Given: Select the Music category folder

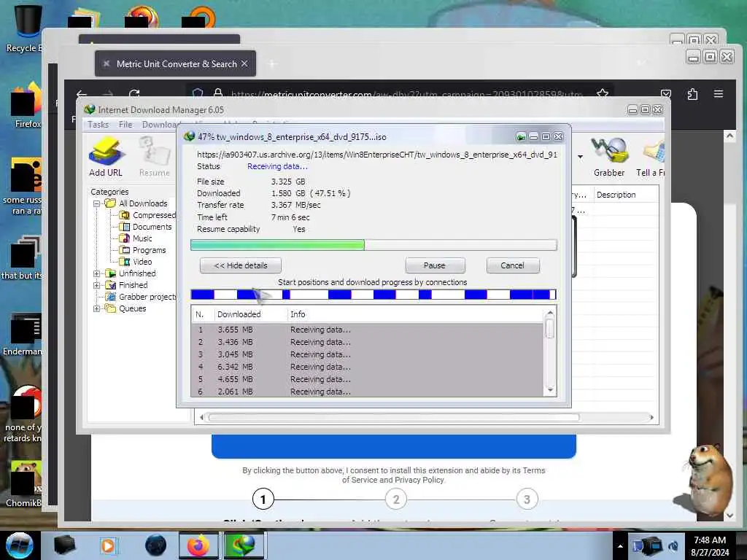Looking at the screenshot, I should point(136,238).
